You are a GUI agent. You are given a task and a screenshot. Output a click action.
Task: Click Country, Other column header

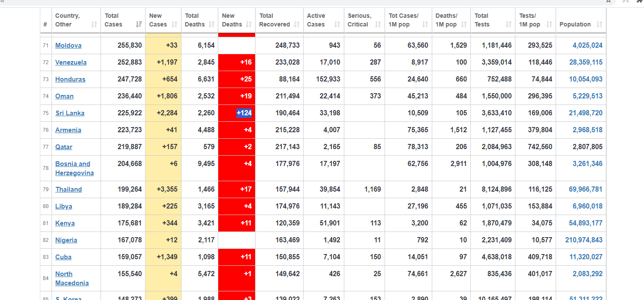(x=76, y=20)
